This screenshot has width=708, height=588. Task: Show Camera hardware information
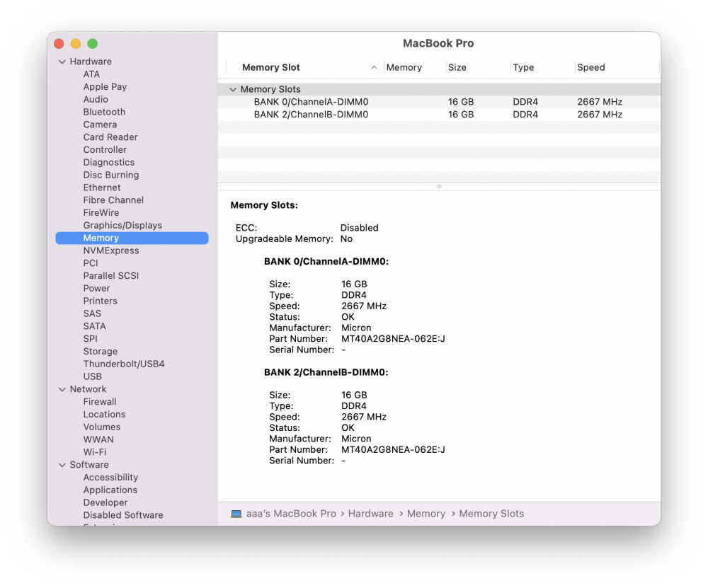[x=100, y=125]
